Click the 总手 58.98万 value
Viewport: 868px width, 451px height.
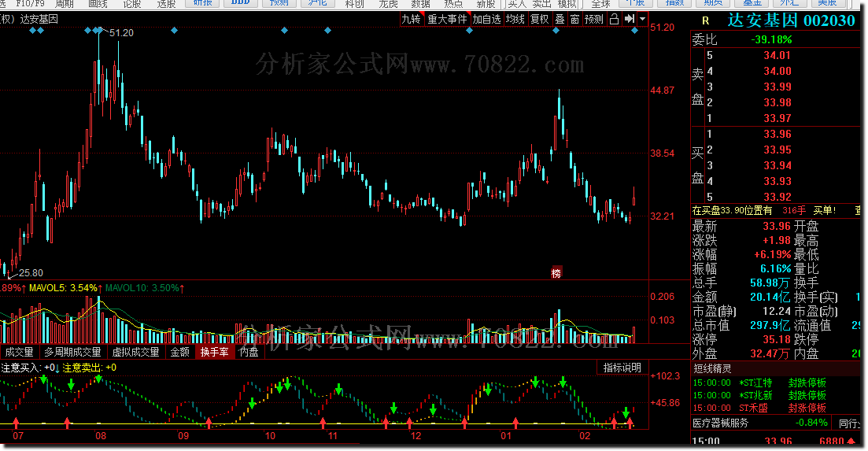[x=770, y=283]
